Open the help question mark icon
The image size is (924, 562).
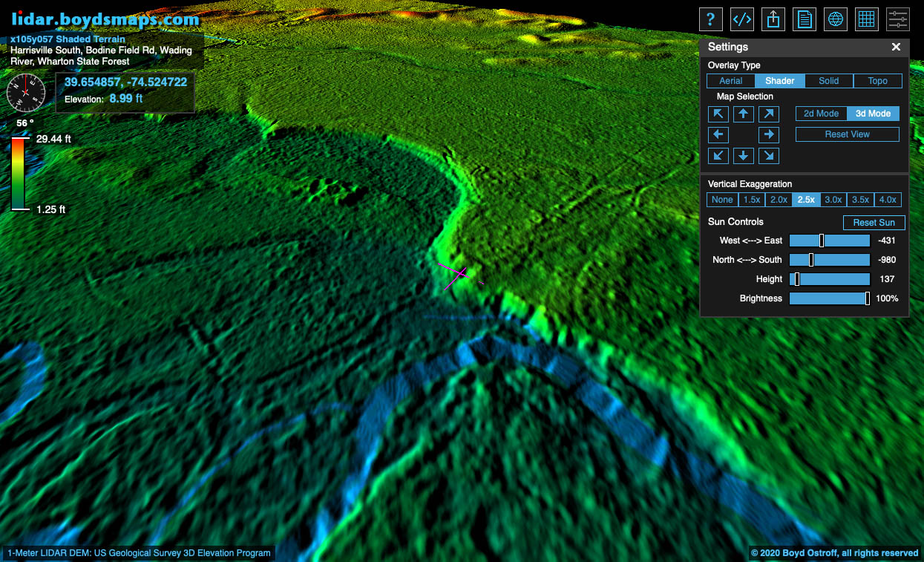(711, 19)
